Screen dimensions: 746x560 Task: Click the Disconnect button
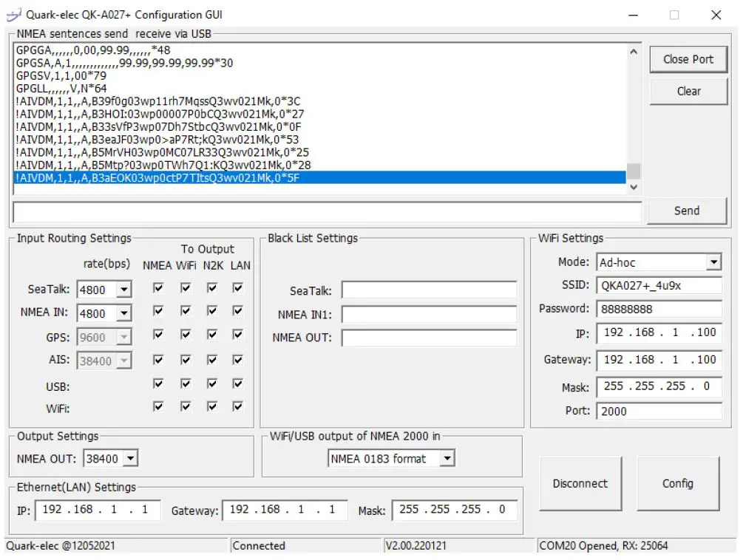[x=581, y=483]
